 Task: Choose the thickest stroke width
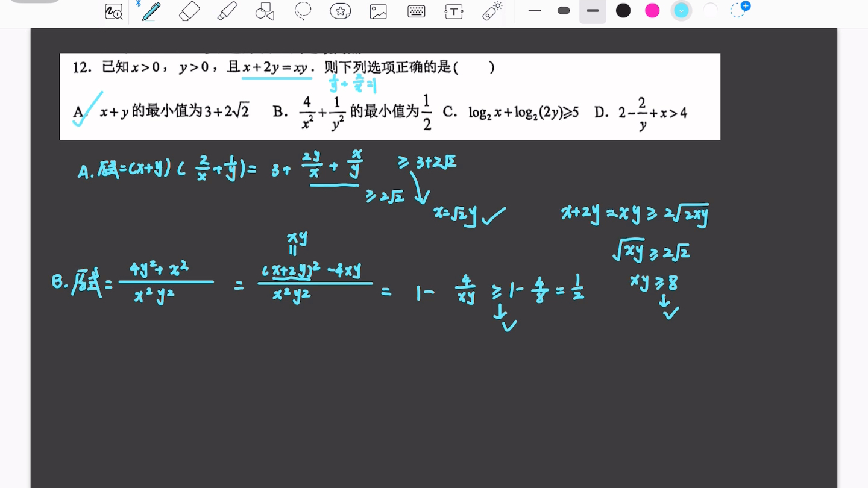[x=564, y=11]
